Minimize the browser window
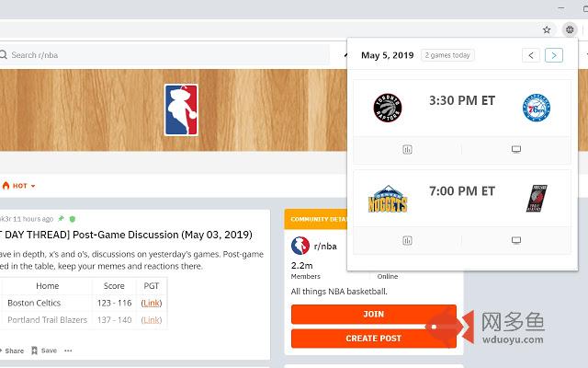Image resolution: width=588 pixels, height=368 pixels. tap(561, 8)
